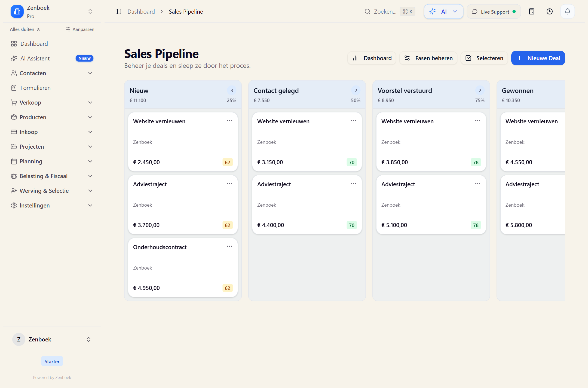This screenshot has height=388, width=588.
Task: Create a Nieuwe Deal
Action: click(538, 58)
